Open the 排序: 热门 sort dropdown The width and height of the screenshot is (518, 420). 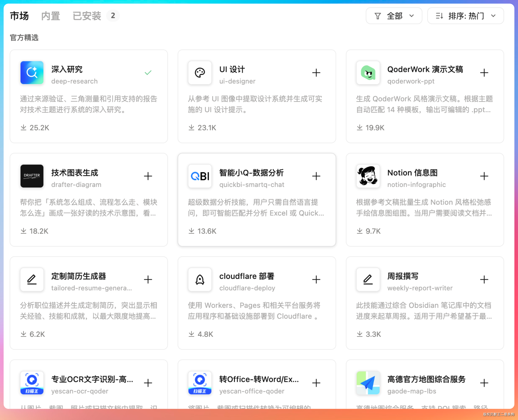click(466, 16)
